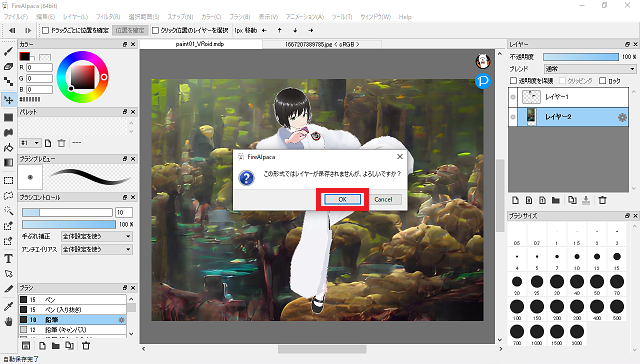Select the Lasso selection tool
640x364 pixels.
click(8, 195)
